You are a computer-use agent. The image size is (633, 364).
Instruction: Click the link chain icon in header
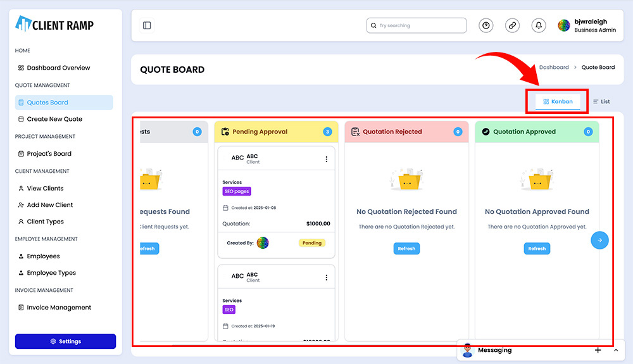[x=512, y=25]
